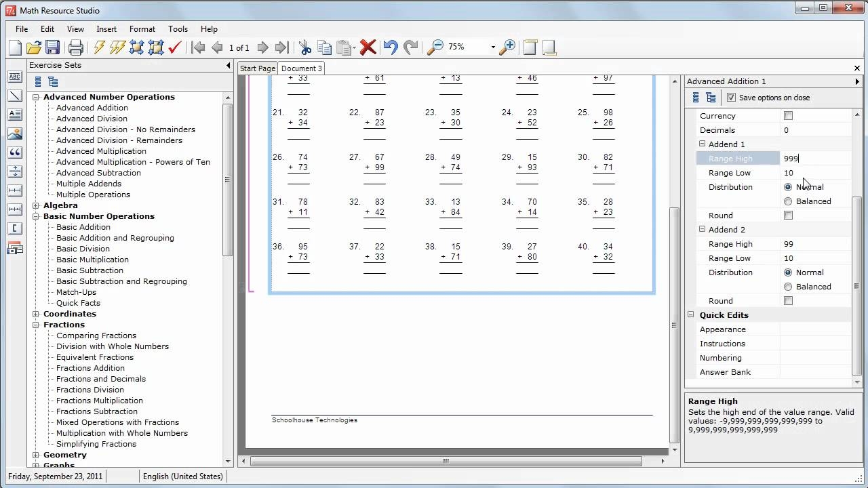Click the red checkmark toolbar icon
The height and width of the screenshot is (488, 868).
(x=175, y=47)
